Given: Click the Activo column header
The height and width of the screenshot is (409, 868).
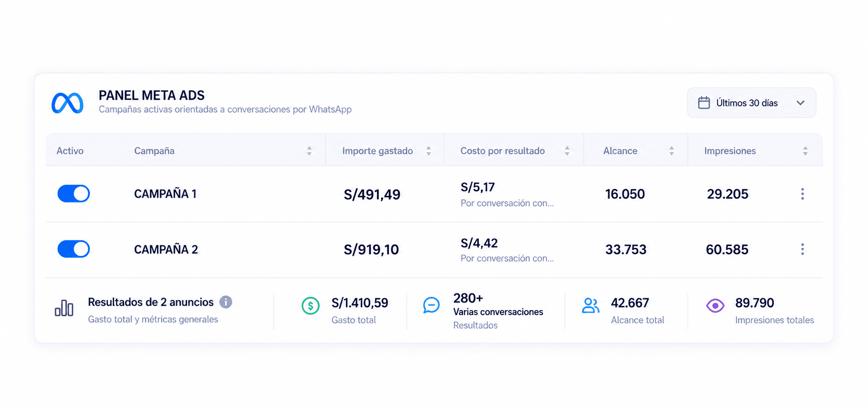Looking at the screenshot, I should click(x=70, y=151).
